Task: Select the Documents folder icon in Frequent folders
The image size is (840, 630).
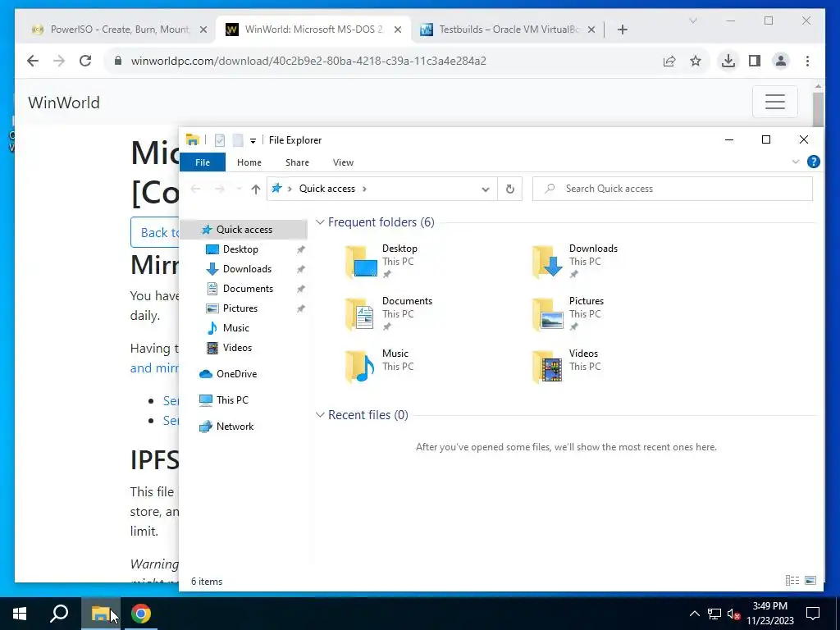Action: (x=360, y=314)
